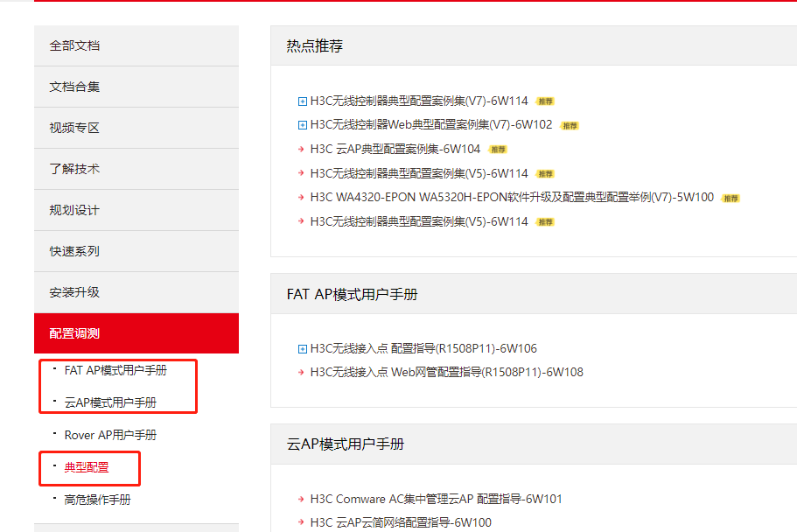Open H3C无线接入点 Web网管配置指导(R1508P11)-6W108 link
Image resolution: width=797 pixels, height=532 pixels.
pos(446,372)
